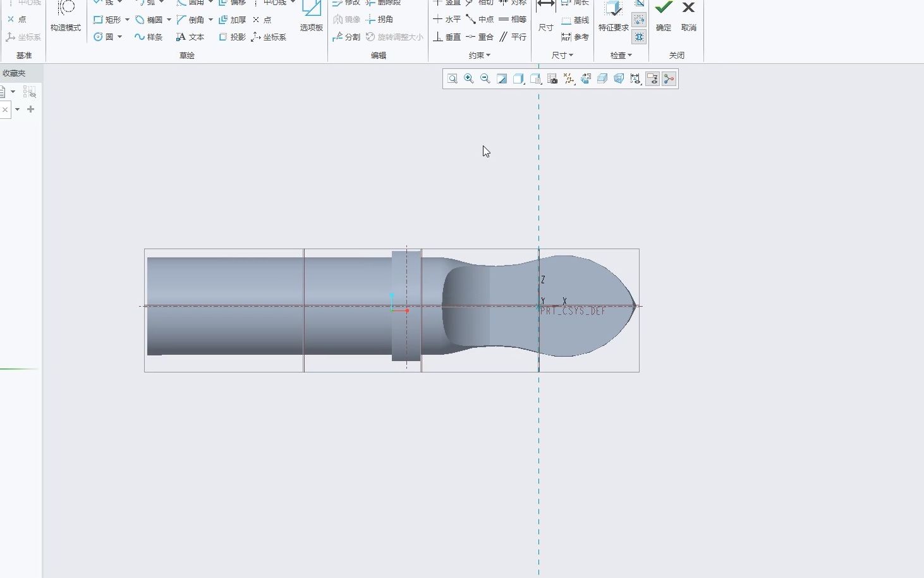
Task: Select the 倒角 (chamfer) tool
Action: pos(191,20)
